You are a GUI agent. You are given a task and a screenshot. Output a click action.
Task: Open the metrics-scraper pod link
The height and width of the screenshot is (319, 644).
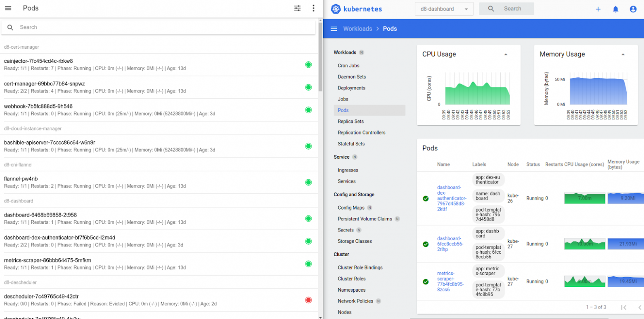pos(451,281)
